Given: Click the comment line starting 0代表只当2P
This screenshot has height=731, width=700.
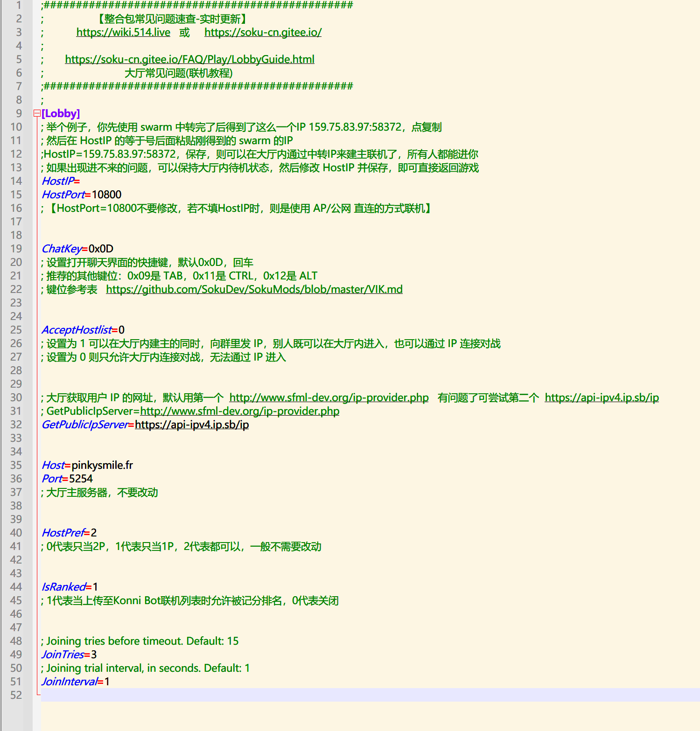Looking at the screenshot, I should [181, 546].
